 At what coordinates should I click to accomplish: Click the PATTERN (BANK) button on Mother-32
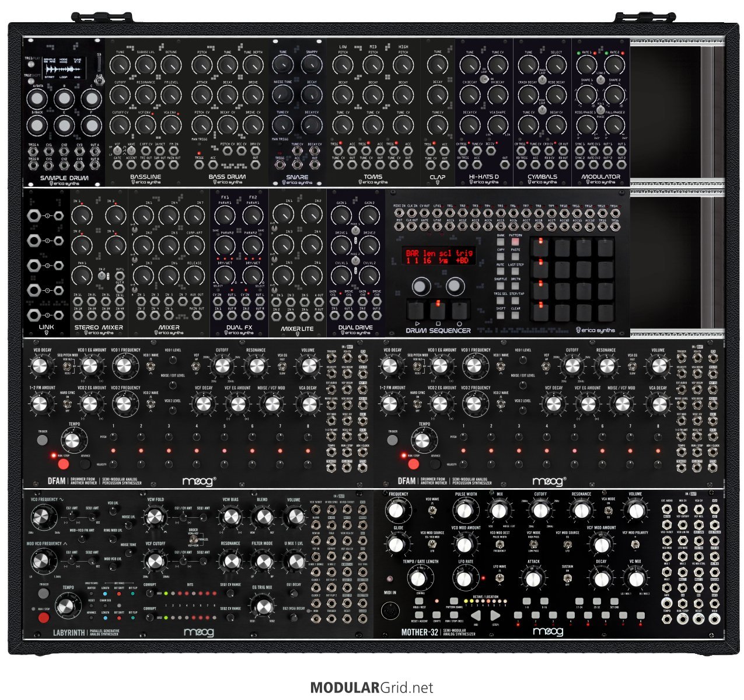[x=453, y=601]
